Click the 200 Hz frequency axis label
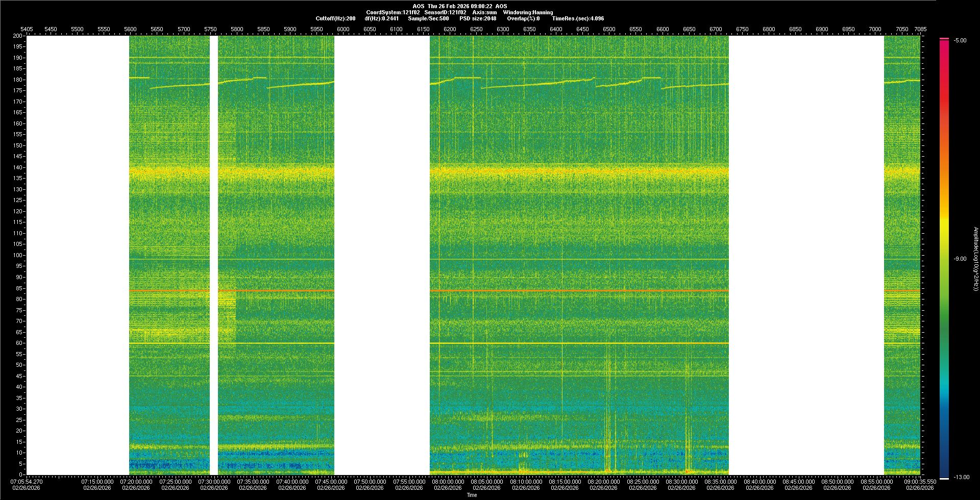 tap(18, 36)
